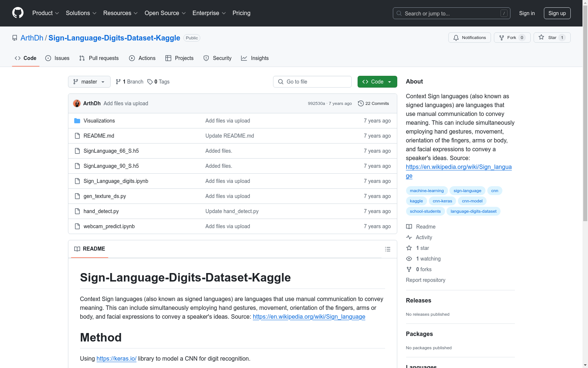Screen dimensions: 588x368
Task: Click ArthDh's avatar in commit row
Action: pyautogui.click(x=77, y=103)
